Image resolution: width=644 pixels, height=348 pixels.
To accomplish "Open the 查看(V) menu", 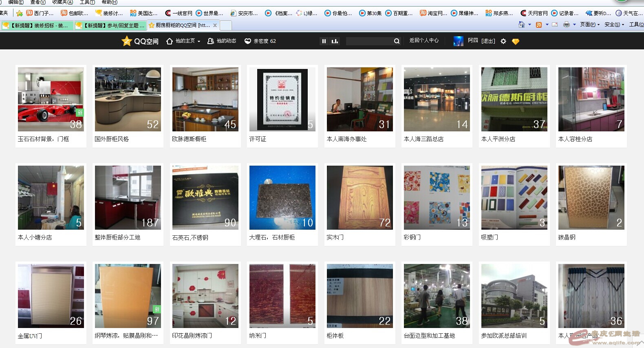I will pos(38,2).
